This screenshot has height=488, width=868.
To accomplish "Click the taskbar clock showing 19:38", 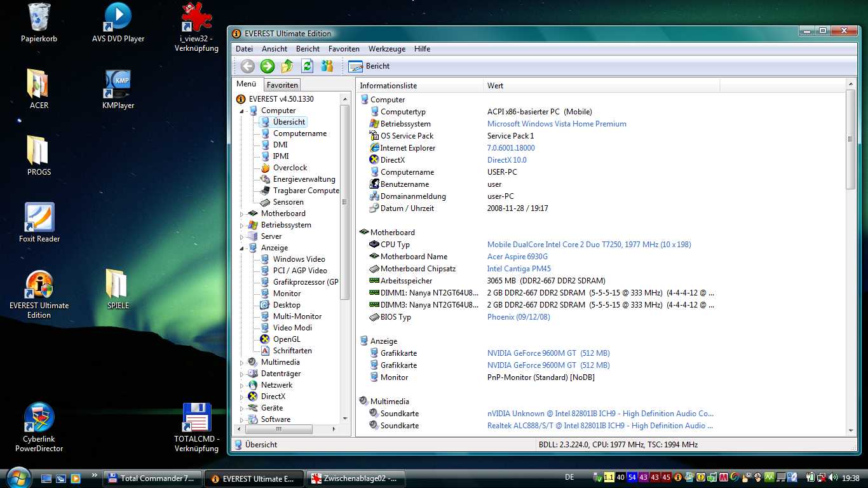I will point(850,478).
